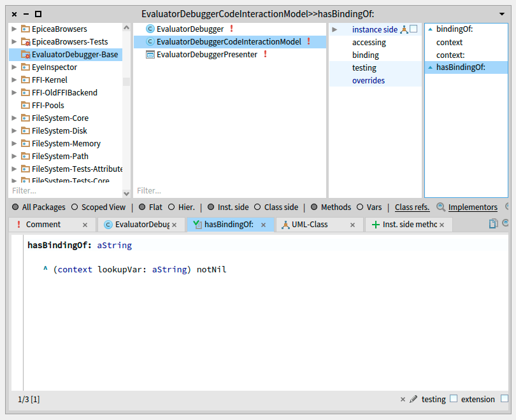This screenshot has height=420, width=516.
Task: Expand the FileSystem-Core package tree node
Action: [x=14, y=118]
